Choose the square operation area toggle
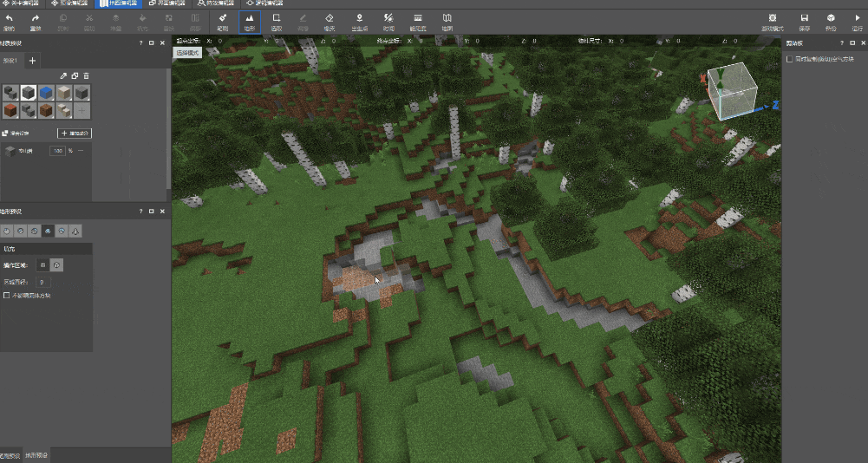The height and width of the screenshot is (463, 868). point(43,265)
